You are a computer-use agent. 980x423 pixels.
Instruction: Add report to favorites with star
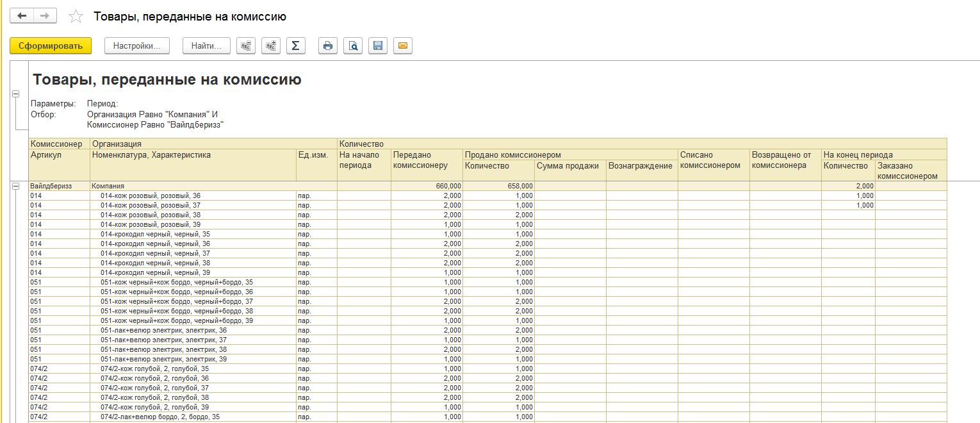[76, 17]
